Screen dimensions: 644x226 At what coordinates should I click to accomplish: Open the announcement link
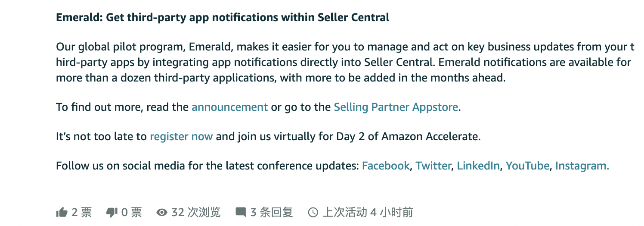click(x=229, y=107)
